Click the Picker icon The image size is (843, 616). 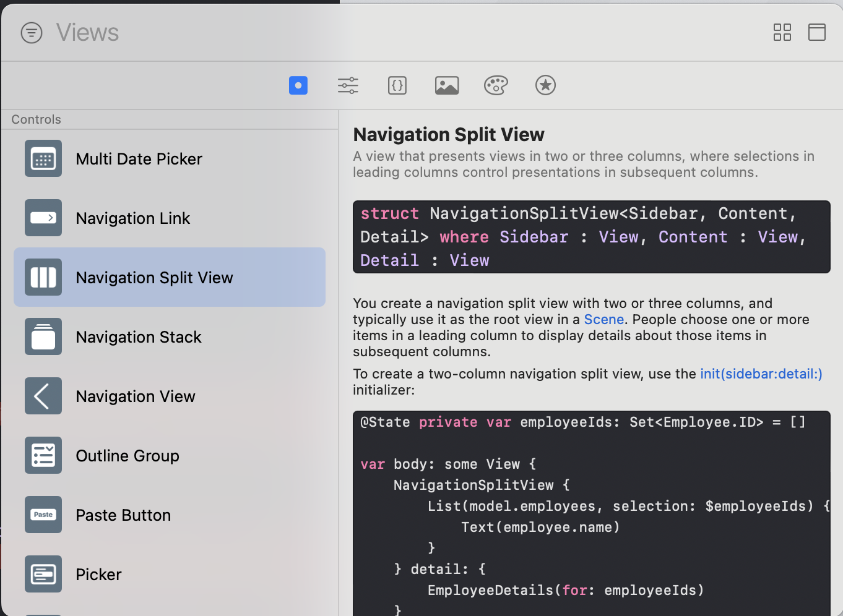pos(43,575)
